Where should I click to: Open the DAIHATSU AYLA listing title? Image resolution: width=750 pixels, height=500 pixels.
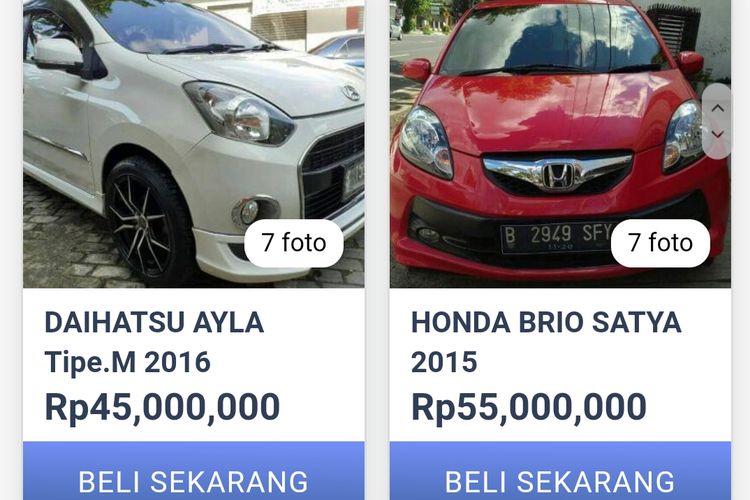[x=154, y=322]
